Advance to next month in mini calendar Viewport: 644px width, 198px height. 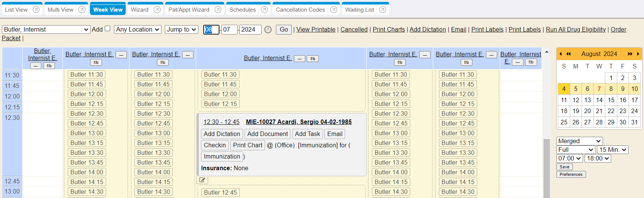tap(638, 54)
